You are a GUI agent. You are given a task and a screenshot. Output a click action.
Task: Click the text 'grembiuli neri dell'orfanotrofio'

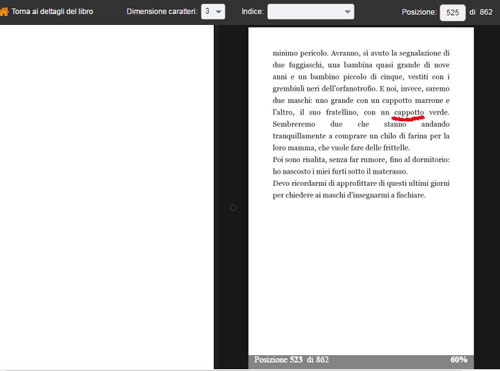[324, 89]
